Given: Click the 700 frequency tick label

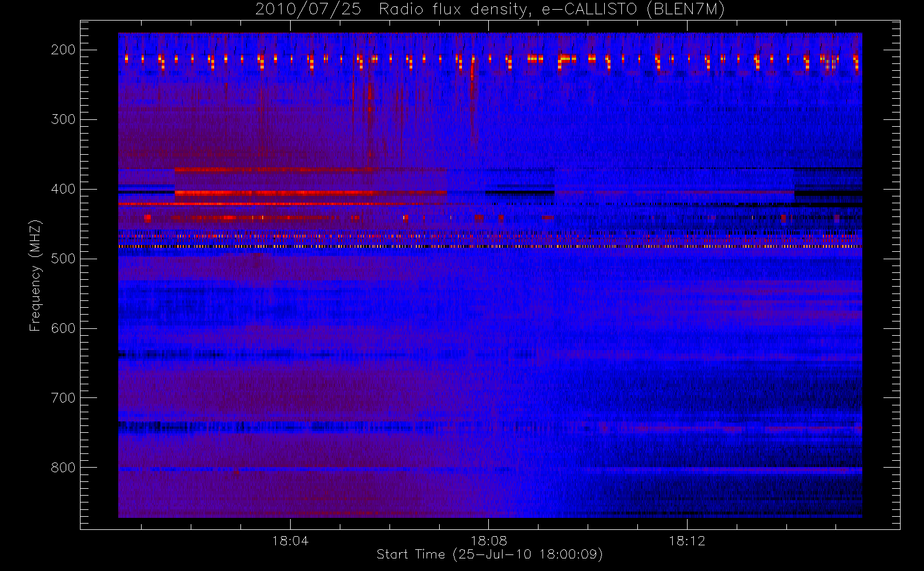Looking at the screenshot, I should click(63, 398).
